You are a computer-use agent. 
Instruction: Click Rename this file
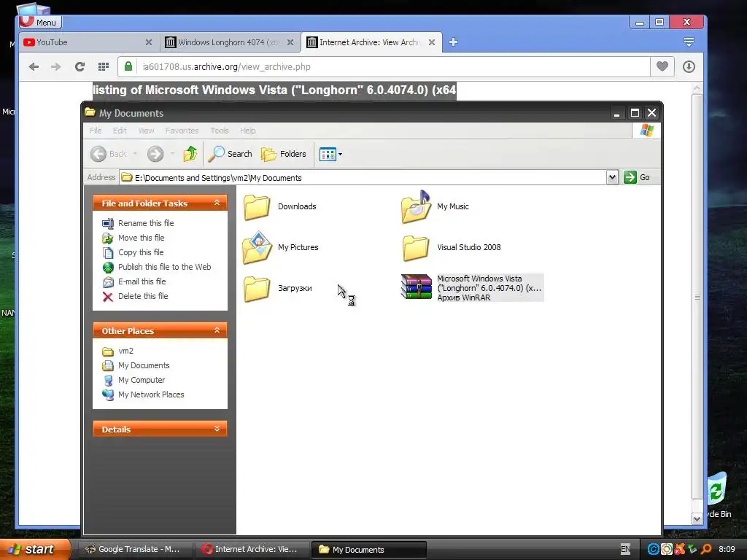[146, 223]
